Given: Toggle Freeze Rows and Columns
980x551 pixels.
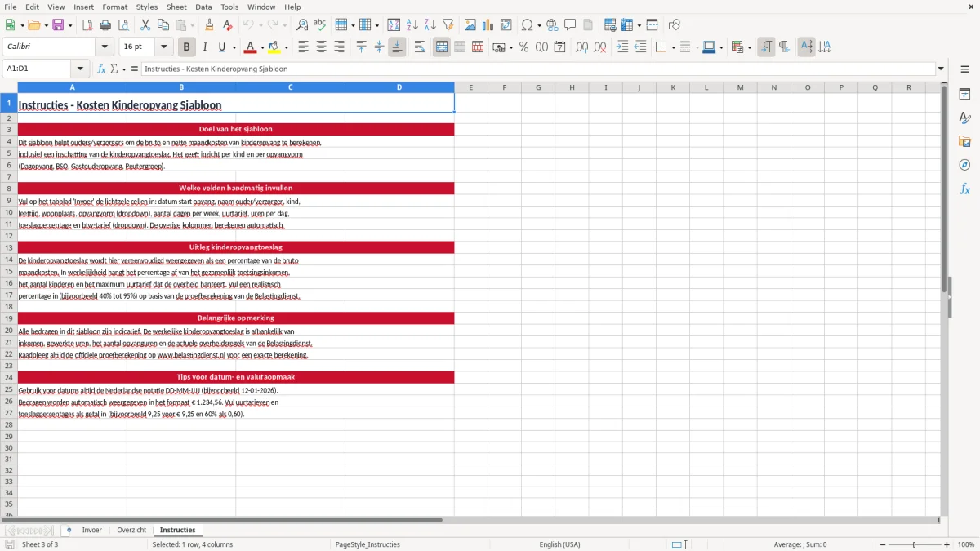Looking at the screenshot, I should pyautogui.click(x=626, y=25).
